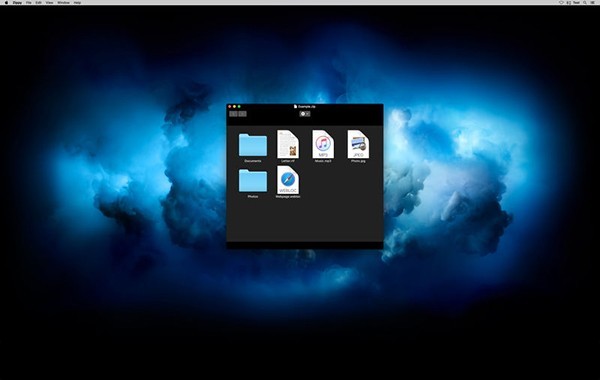600x380 pixels.
Task: Open the Zippy application menu
Action: click(x=17, y=3)
